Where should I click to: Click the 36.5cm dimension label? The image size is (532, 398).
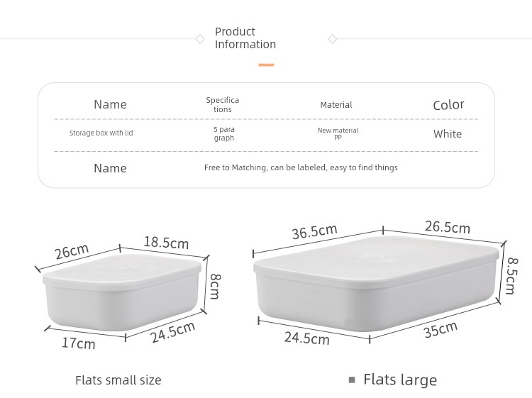click(x=314, y=232)
